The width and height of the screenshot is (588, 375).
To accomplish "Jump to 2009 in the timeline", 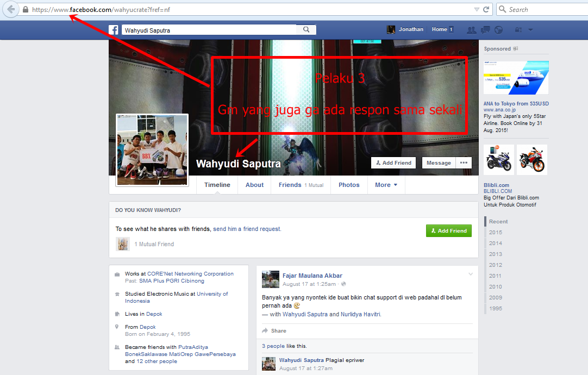I will [x=496, y=298].
